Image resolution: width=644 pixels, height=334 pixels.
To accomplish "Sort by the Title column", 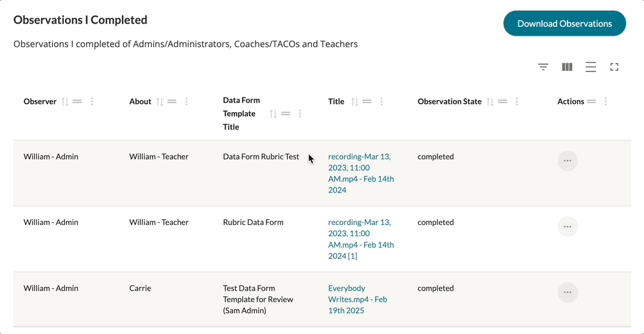I will 355,101.
